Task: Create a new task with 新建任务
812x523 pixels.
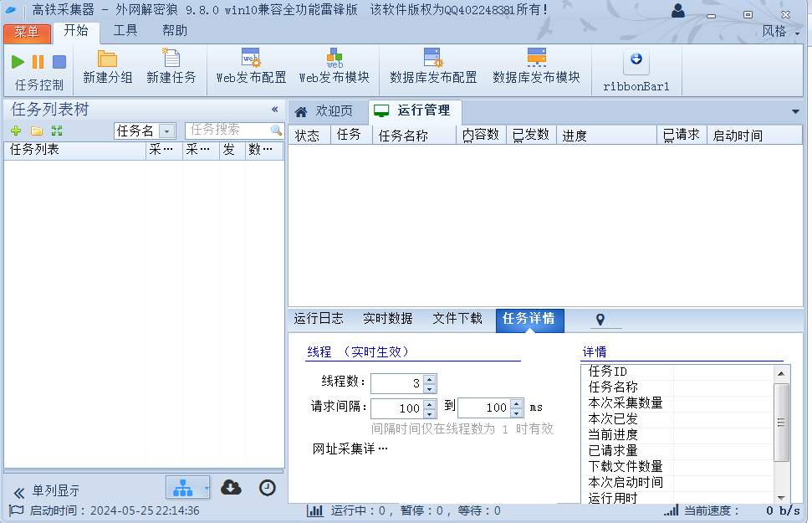Action: click(x=171, y=68)
